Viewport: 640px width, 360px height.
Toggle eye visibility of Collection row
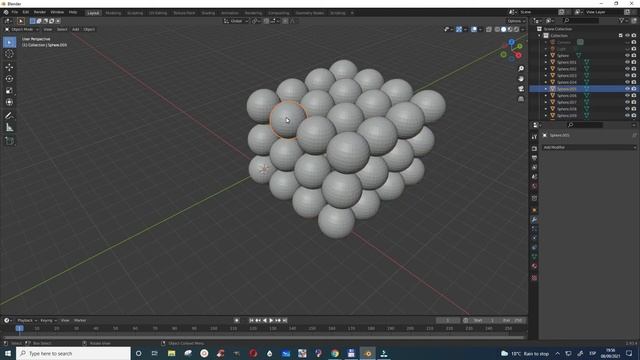[627, 36]
